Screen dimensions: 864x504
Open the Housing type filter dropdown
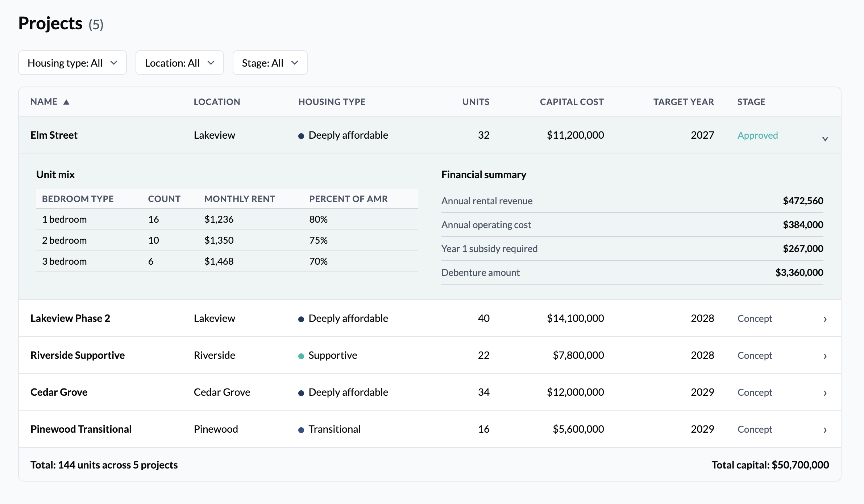coord(72,63)
